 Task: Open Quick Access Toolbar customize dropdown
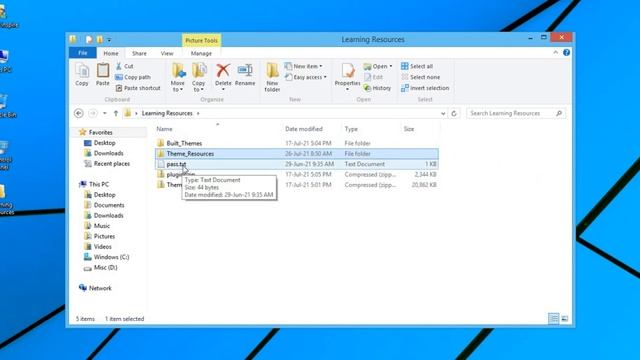coord(109,40)
